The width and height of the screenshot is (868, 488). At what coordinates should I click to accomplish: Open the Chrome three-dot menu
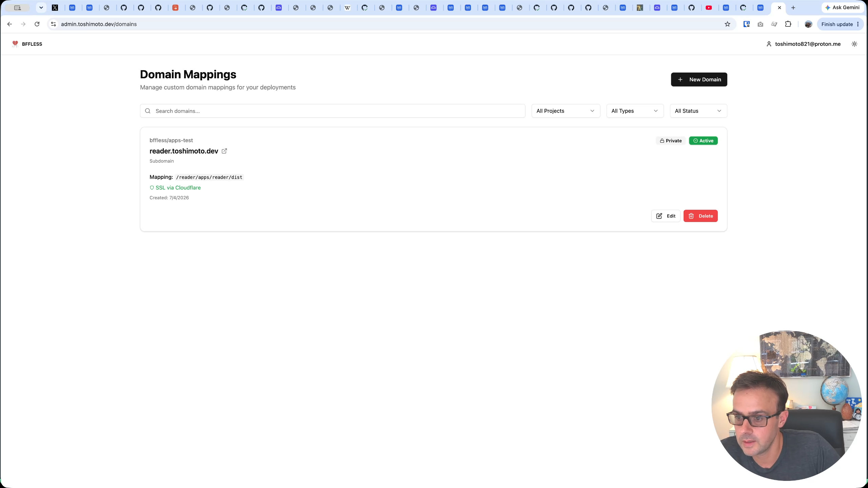pyautogui.click(x=858, y=24)
